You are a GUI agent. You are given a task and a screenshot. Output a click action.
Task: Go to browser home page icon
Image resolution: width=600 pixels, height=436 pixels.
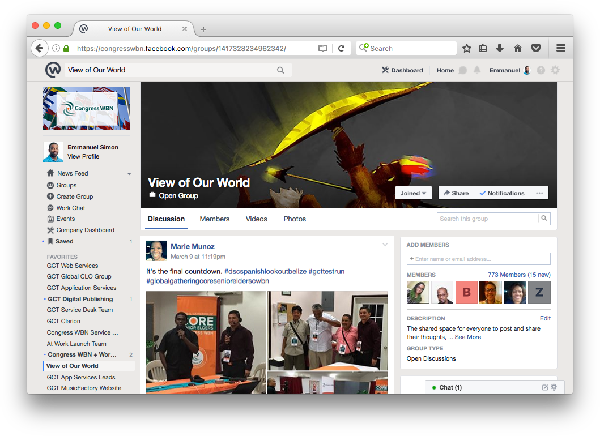(x=517, y=48)
